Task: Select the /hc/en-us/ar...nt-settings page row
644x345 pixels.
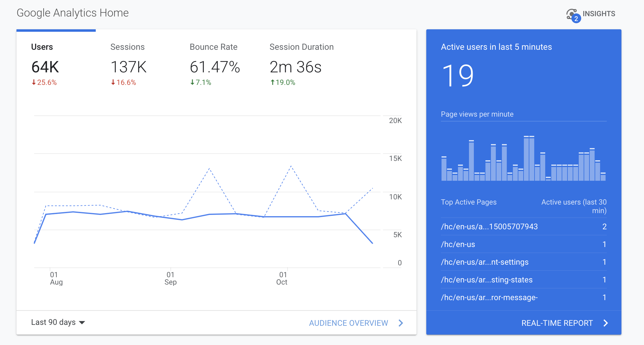Action: tap(485, 262)
